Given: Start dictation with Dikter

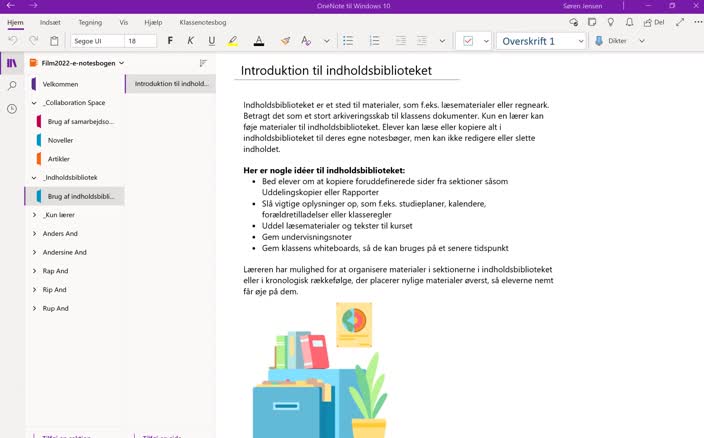Looking at the screenshot, I should 611,41.
